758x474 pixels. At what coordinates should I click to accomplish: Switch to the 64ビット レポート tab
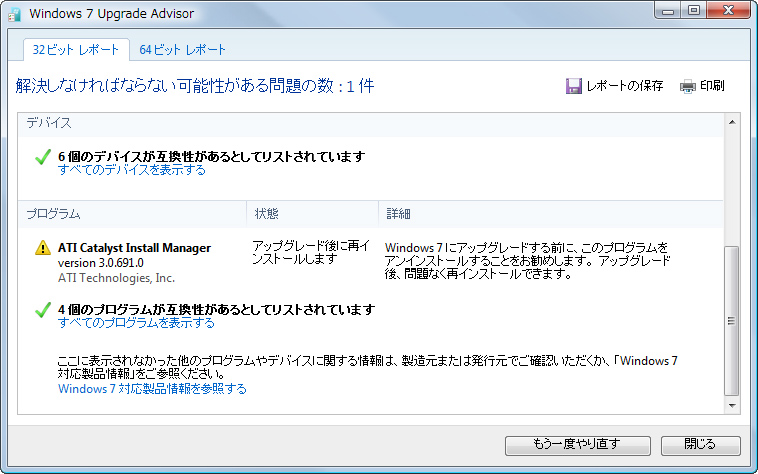pos(182,50)
